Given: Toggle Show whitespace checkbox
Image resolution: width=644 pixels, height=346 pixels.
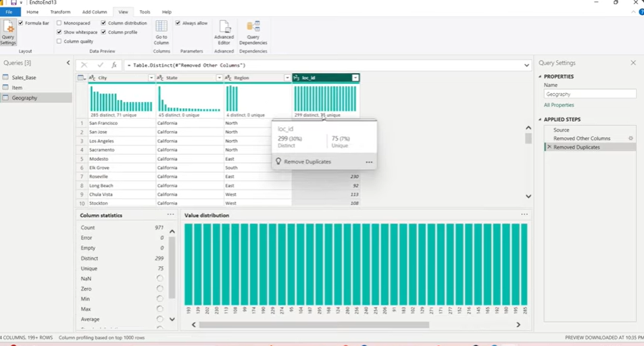Looking at the screenshot, I should tap(59, 32).
